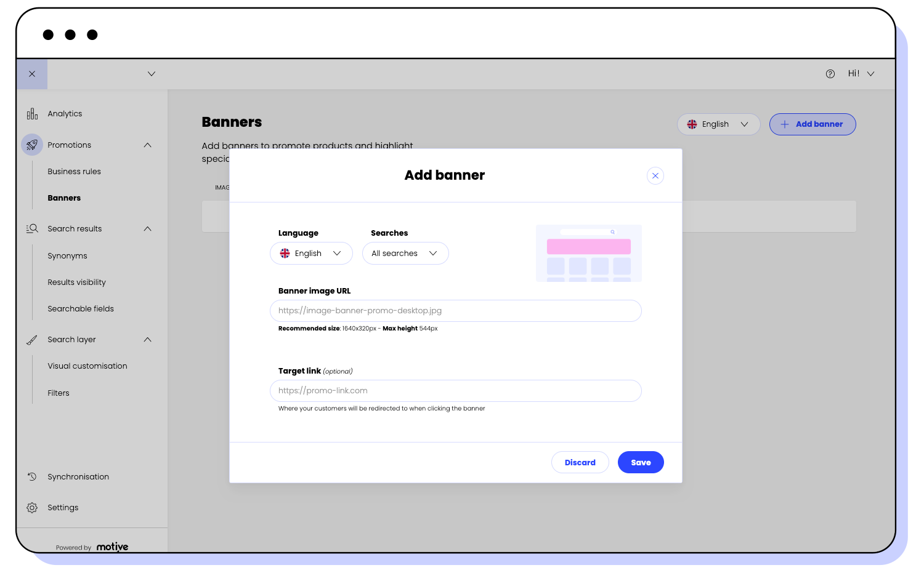The width and height of the screenshot is (924, 573).
Task: Select Synonyms in the sidebar
Action: click(67, 255)
